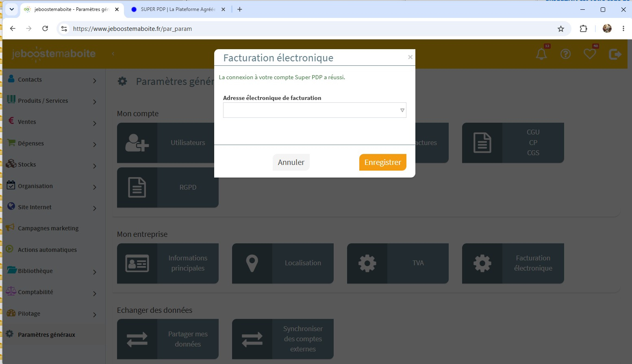This screenshot has width=632, height=364.
Task: Click the exchange arrows icon on Partager tile
Action: [137, 339]
